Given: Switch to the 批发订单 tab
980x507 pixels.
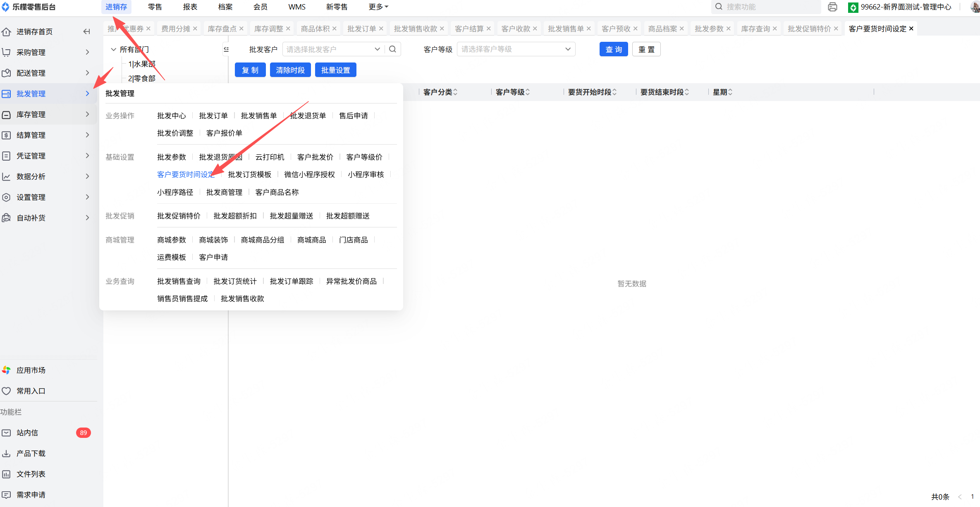Looking at the screenshot, I should pos(361,29).
